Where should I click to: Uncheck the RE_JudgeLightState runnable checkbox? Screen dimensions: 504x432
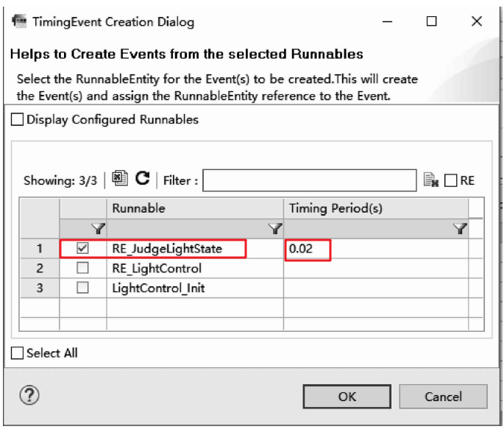[x=83, y=249]
